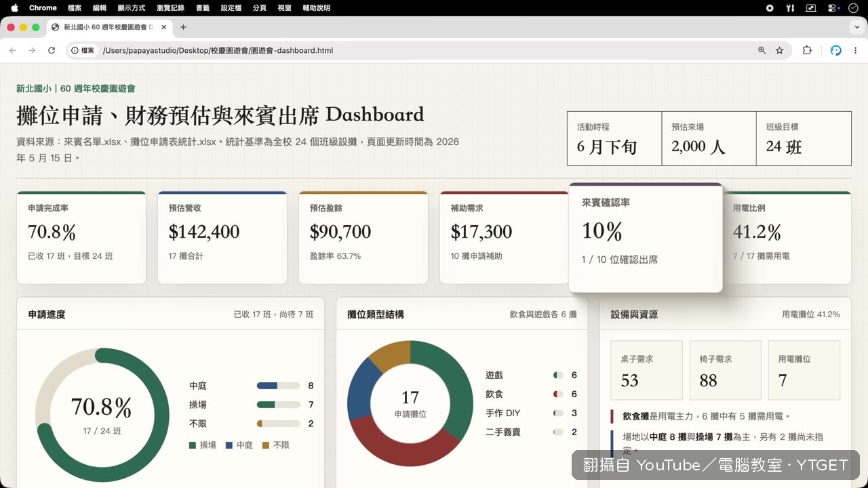Open the Apple menu
868x488 pixels.
(14, 8)
